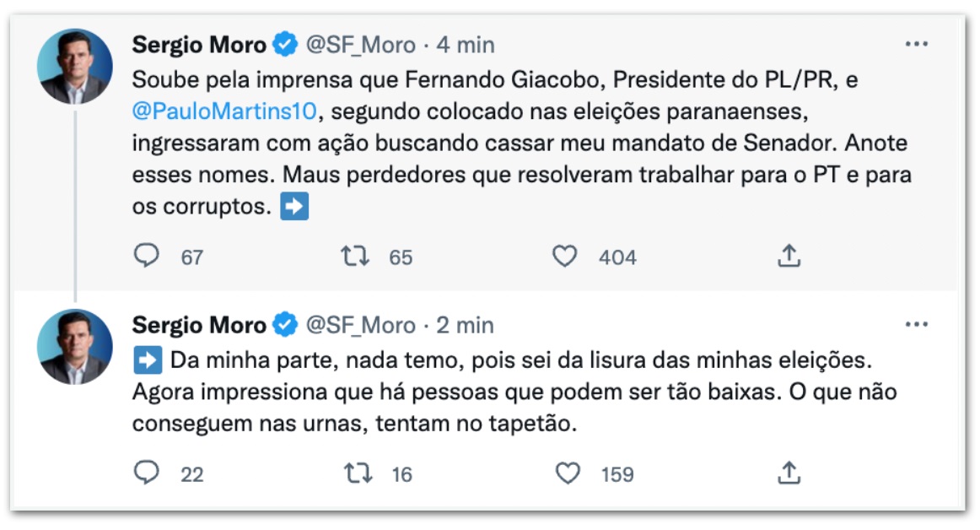
Task: Reply to the first Sergio Moro tweet
Action: coord(147,257)
